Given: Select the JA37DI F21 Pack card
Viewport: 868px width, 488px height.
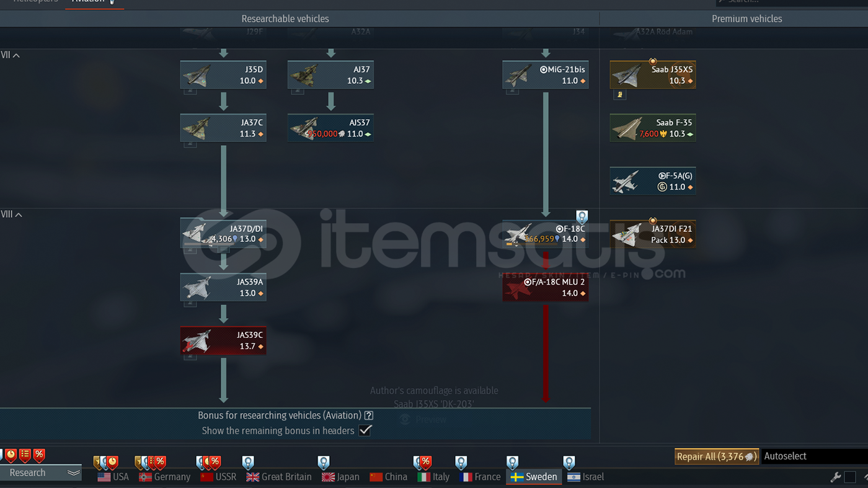Looking at the screenshot, I should [653, 234].
